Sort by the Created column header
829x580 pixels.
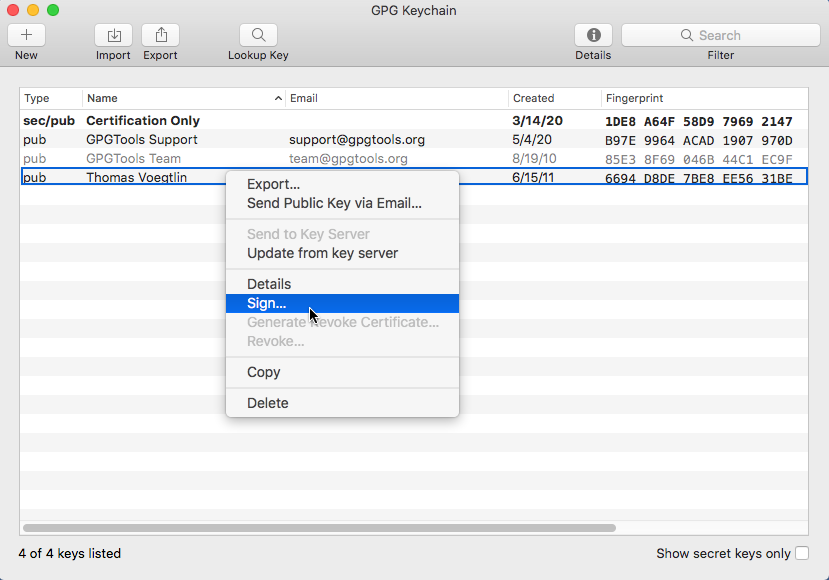[x=555, y=98]
